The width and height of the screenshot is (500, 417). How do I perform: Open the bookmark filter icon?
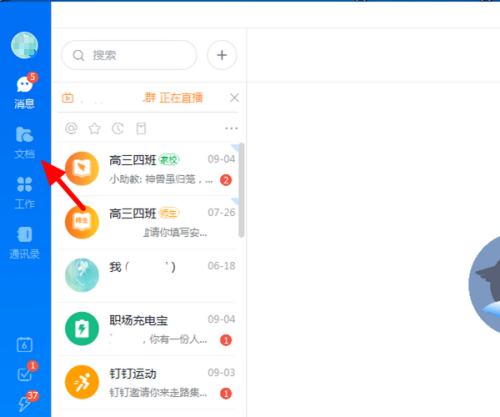pos(141,128)
